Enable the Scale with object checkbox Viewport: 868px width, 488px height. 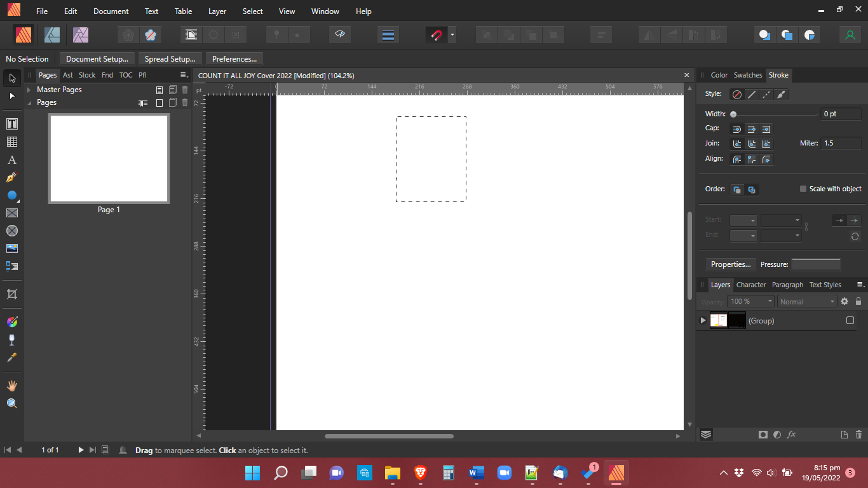[x=803, y=189]
